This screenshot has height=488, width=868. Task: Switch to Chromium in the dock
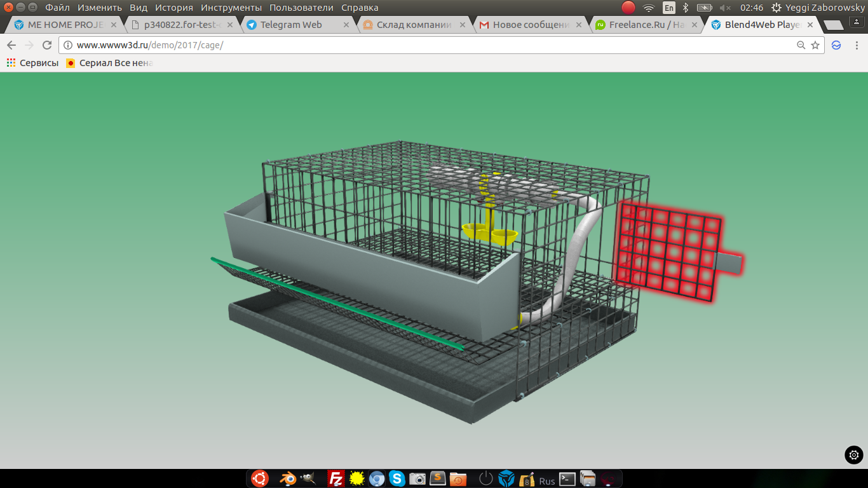(377, 478)
